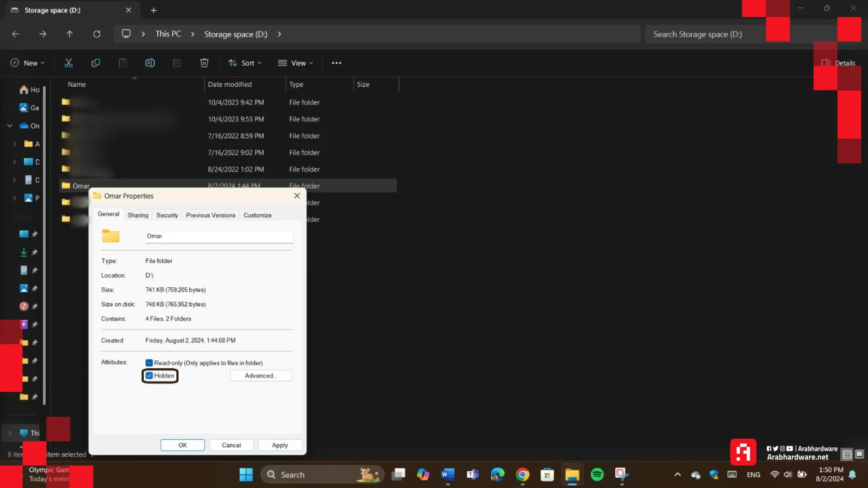This screenshot has width=868, height=488.
Task: Open the Previous Versions tab
Action: click(211, 215)
